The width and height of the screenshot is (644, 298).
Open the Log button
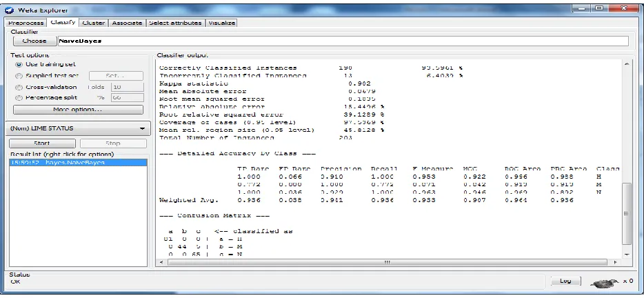click(565, 281)
